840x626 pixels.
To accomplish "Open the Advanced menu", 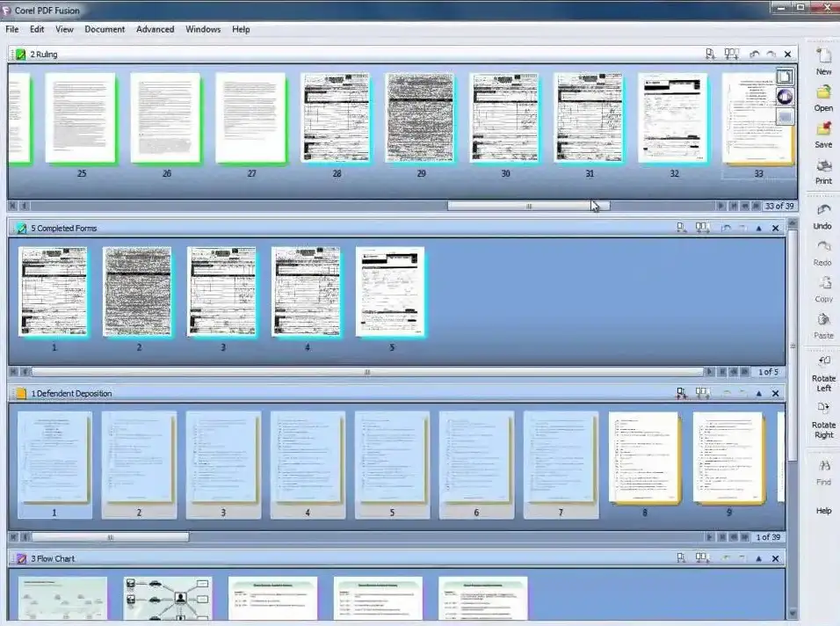I will (155, 29).
